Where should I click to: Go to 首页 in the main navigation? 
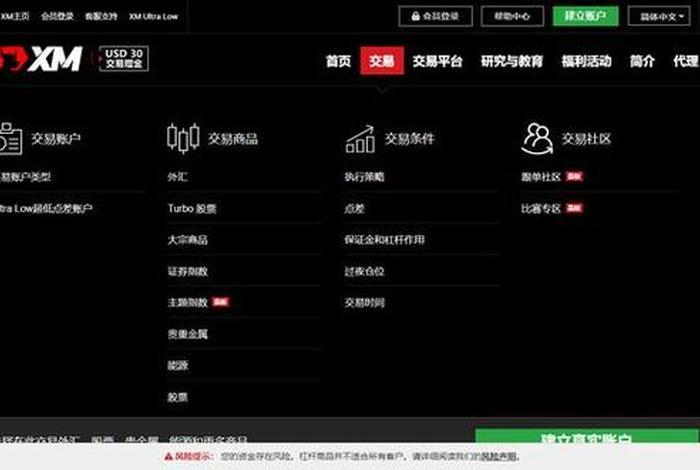338,61
